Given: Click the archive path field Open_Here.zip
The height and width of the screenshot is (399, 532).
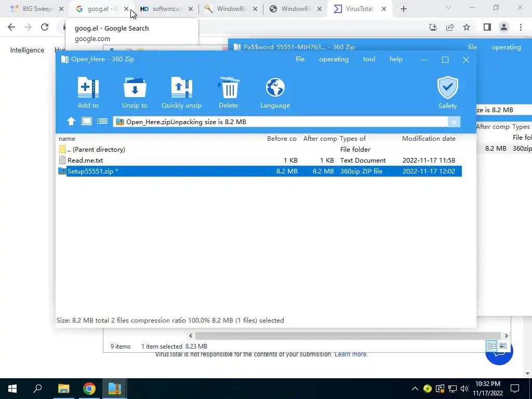Looking at the screenshot, I should (281, 122).
